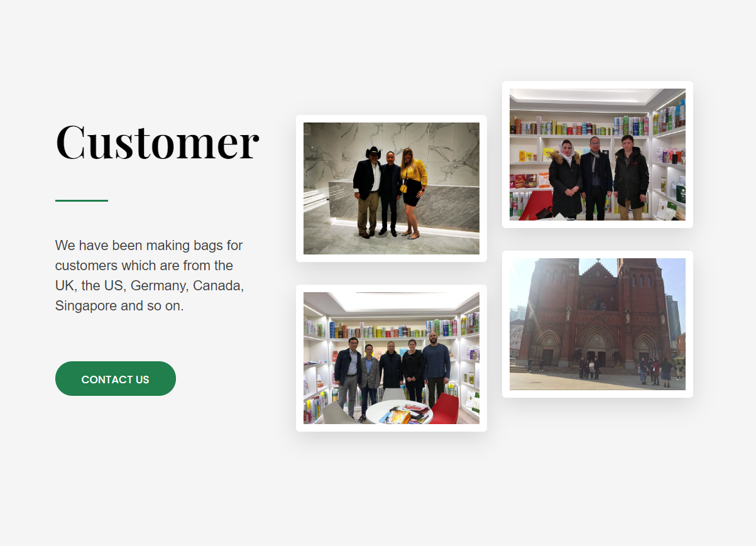
Task: Open the five-person showroom group photo
Action: [392, 358]
